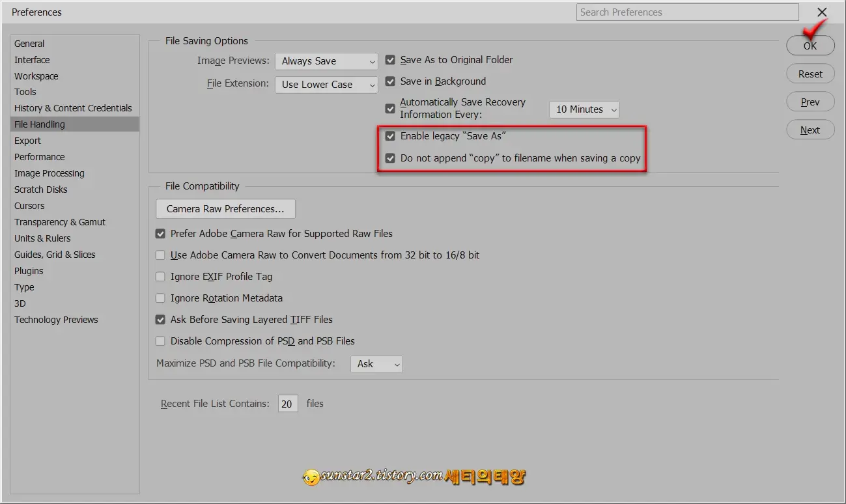Open Export preferences category
This screenshot has width=846, height=504.
75,141
